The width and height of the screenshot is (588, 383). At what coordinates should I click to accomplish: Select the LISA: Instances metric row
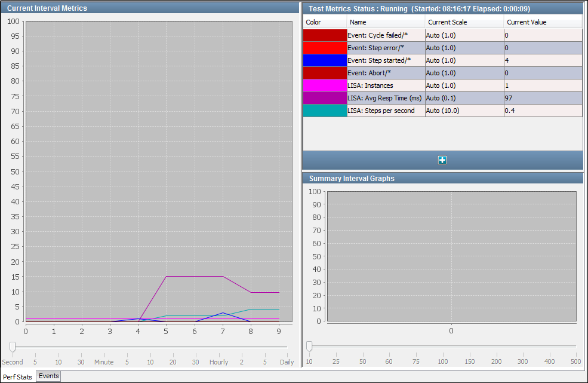(x=385, y=85)
